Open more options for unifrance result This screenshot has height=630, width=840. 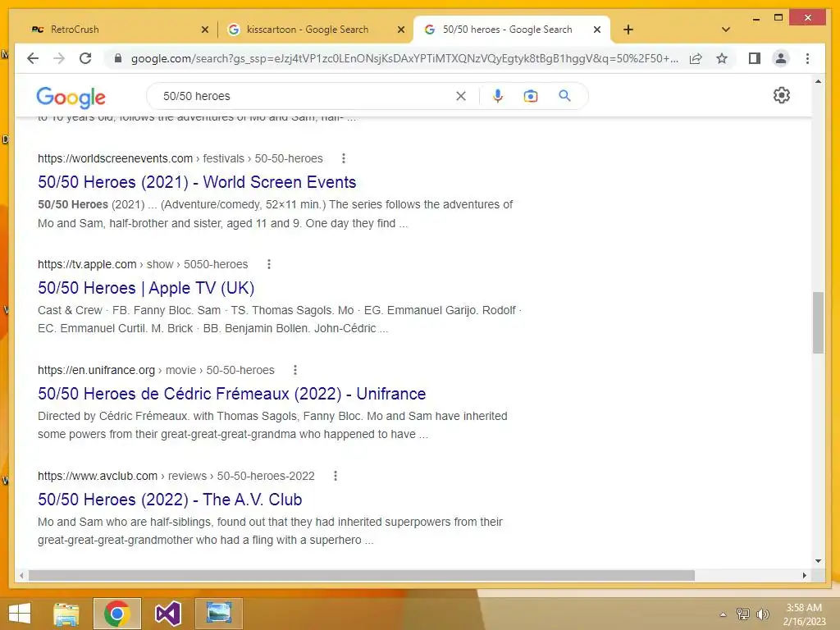tap(295, 370)
